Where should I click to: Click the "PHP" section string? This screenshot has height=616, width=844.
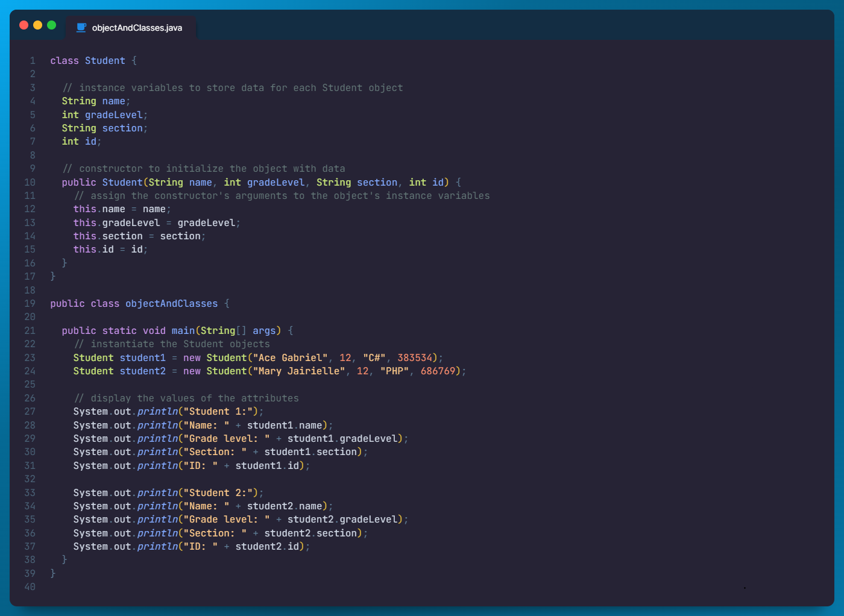click(394, 371)
